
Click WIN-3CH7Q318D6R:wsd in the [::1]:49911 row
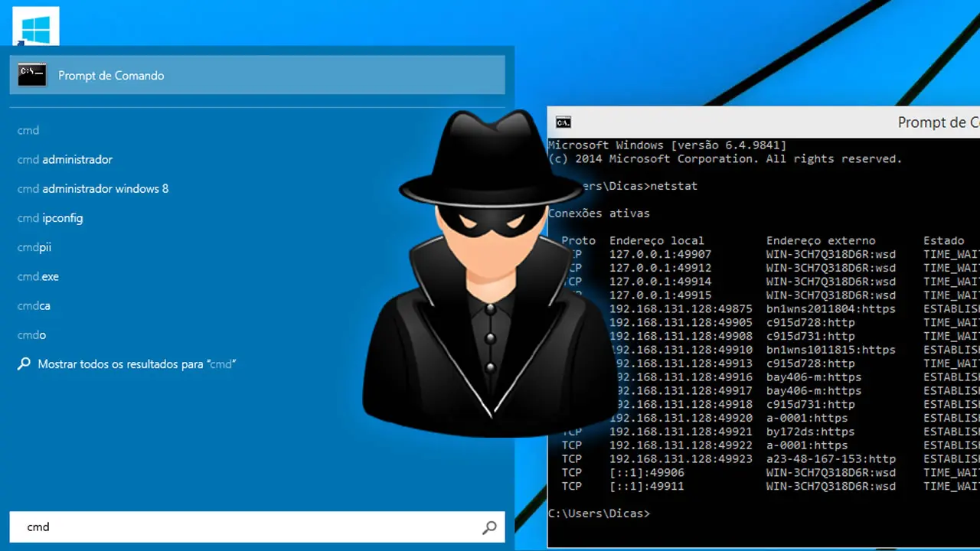(831, 487)
